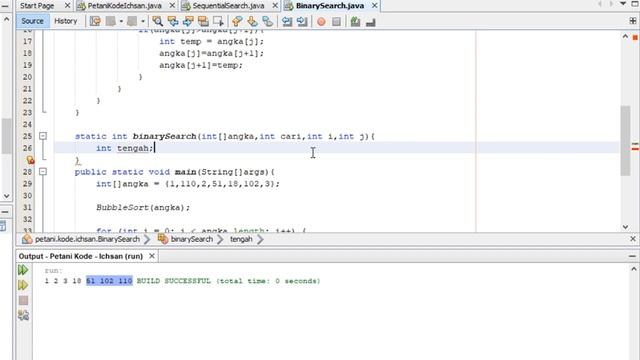
Task: Click Next Bookmark icon
Action: click(x=252, y=21)
